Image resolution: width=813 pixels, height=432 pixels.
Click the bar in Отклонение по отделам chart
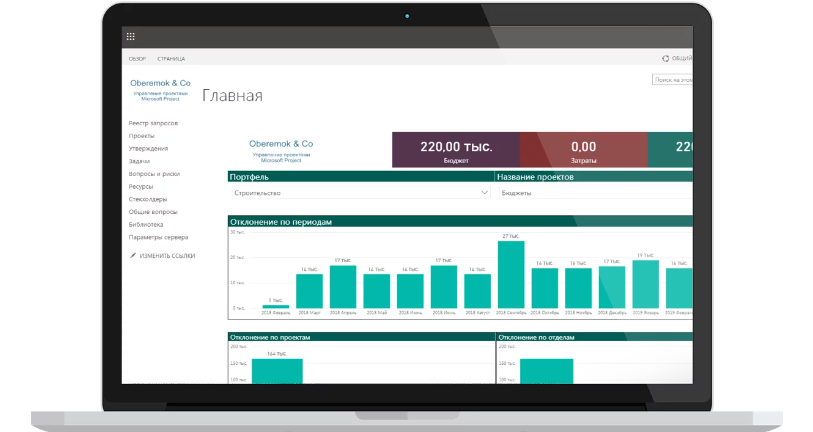point(546,371)
